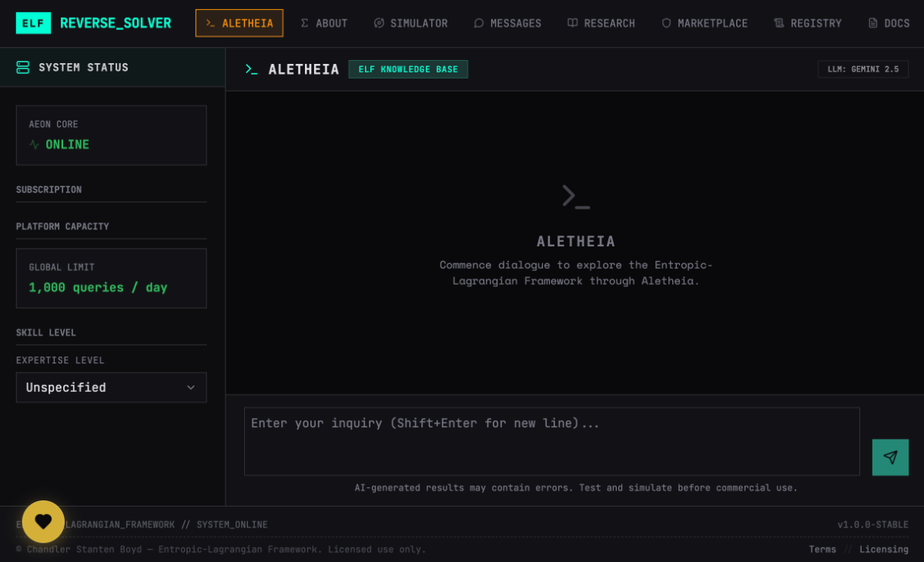
Task: Open the Expertise Level dropdown
Action: (111, 387)
